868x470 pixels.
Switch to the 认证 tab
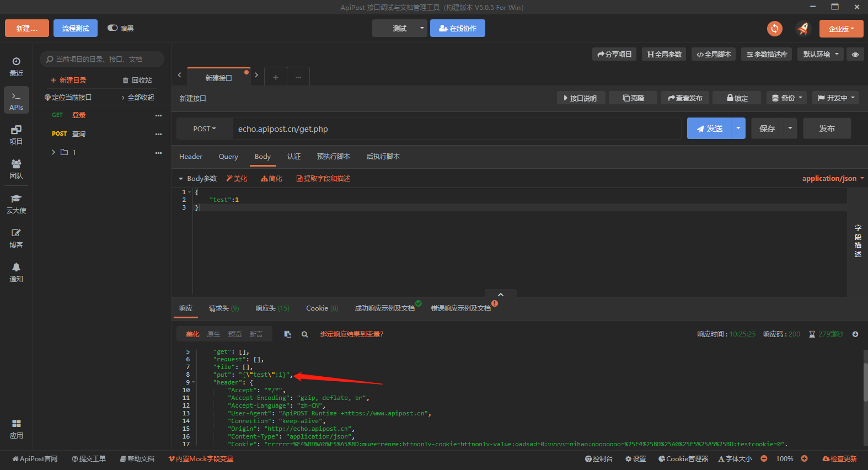point(294,157)
